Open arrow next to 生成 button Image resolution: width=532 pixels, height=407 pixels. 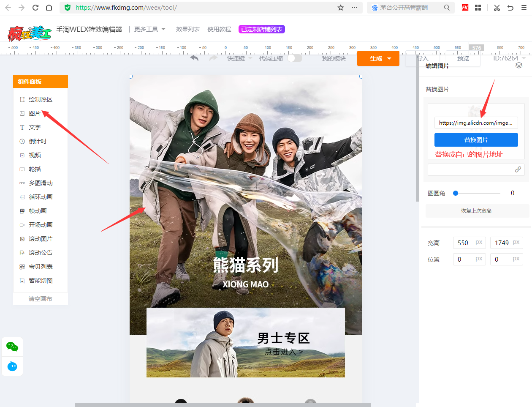coord(389,58)
